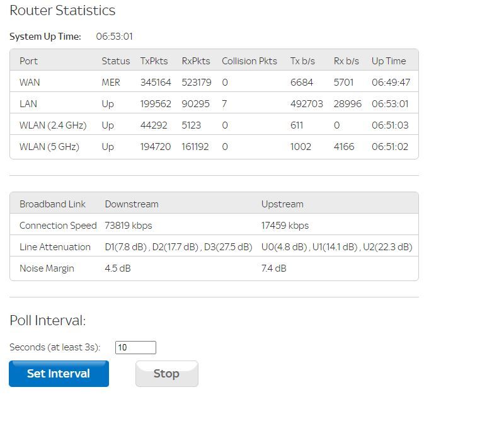
Task: Click the WAN port row label
Action: pyautogui.click(x=30, y=83)
